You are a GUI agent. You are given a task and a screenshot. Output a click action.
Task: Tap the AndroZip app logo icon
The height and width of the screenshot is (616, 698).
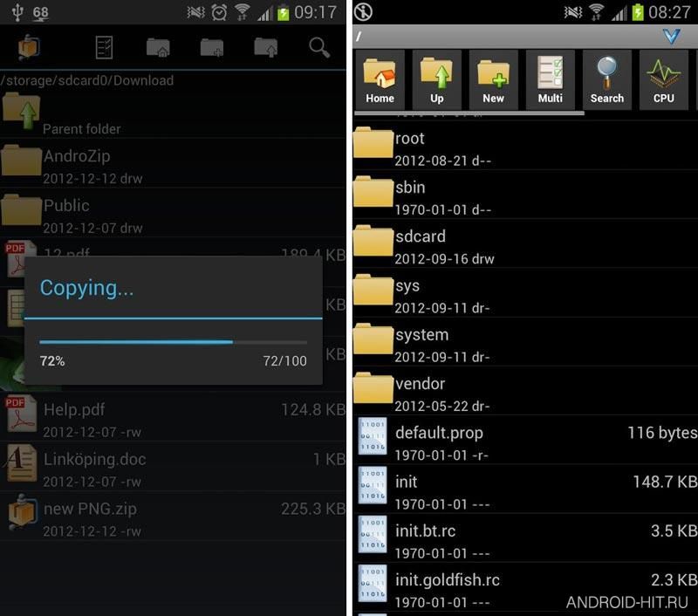29,47
